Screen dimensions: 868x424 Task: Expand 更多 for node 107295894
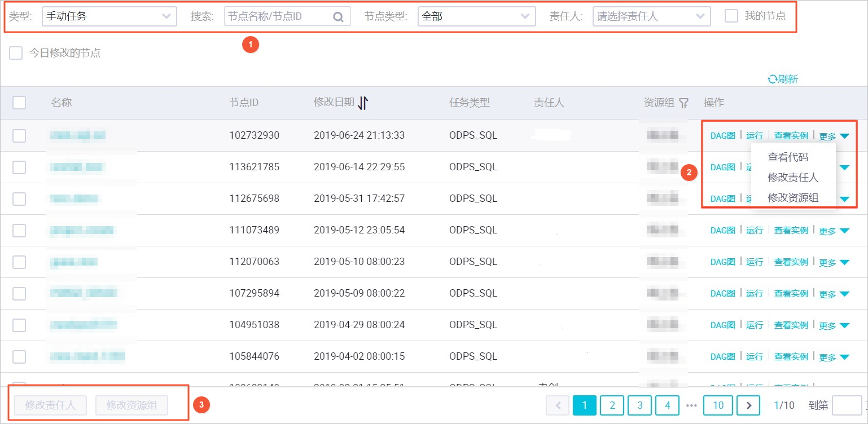pyautogui.click(x=834, y=294)
